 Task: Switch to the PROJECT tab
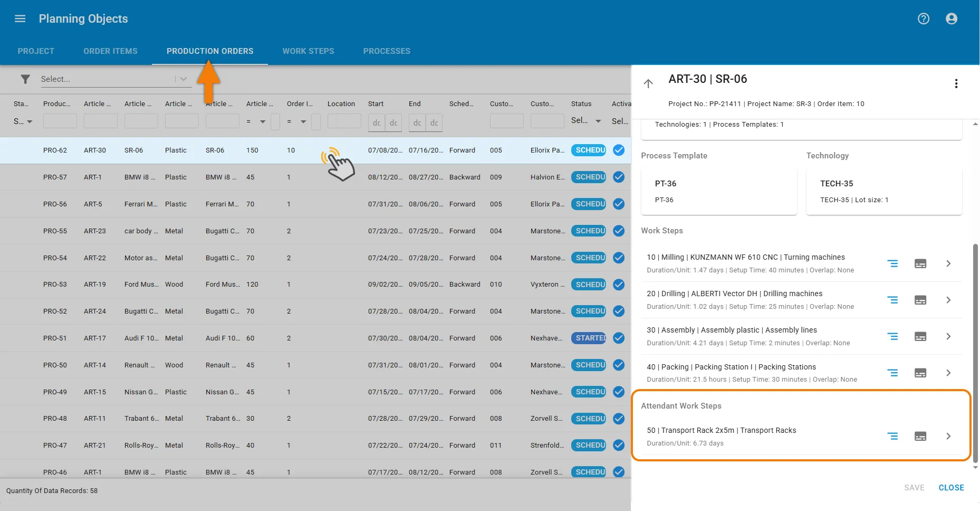tap(36, 51)
